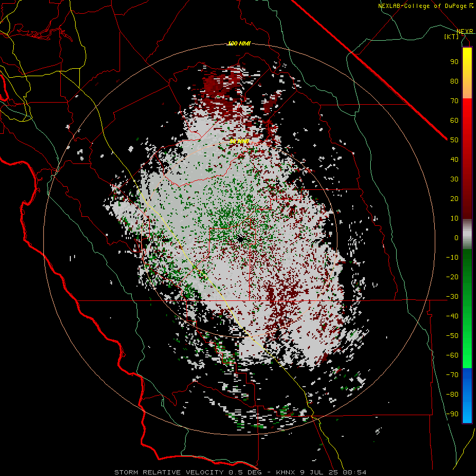
Task: Select the positive 30 scale value
Action: [454, 179]
